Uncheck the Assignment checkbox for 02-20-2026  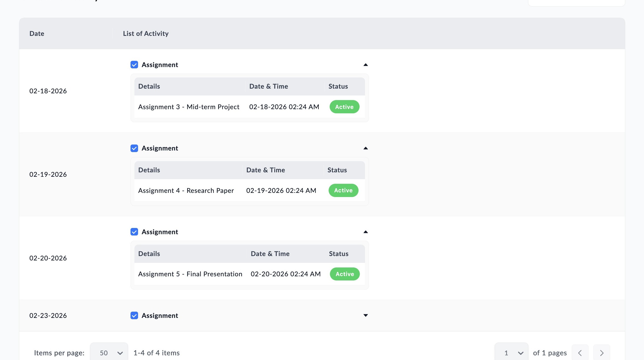point(134,232)
